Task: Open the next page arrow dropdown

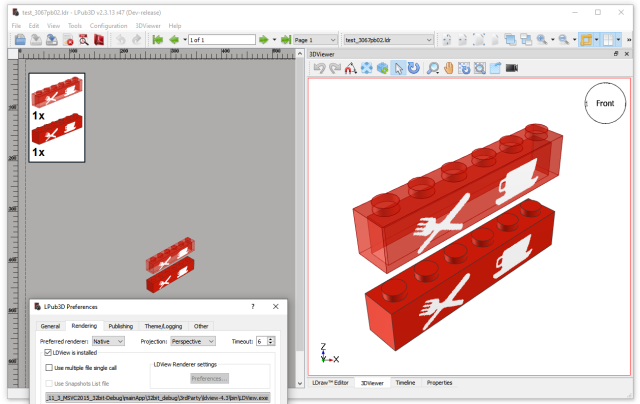Action: [x=274, y=40]
